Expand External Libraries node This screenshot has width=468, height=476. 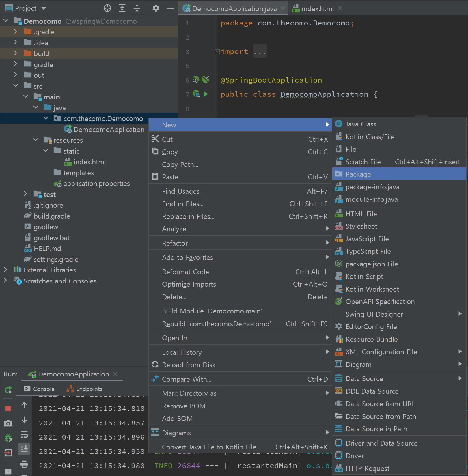point(5,270)
